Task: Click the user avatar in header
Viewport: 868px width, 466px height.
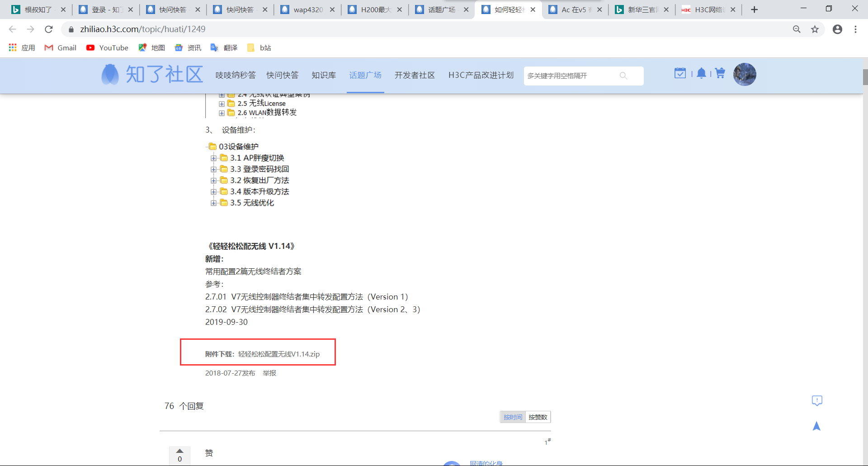Action: point(745,74)
